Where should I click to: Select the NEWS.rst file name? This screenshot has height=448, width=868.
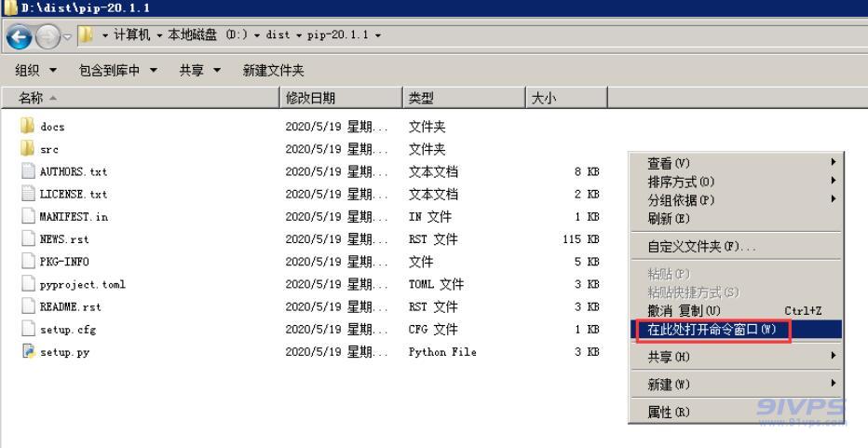[64, 239]
